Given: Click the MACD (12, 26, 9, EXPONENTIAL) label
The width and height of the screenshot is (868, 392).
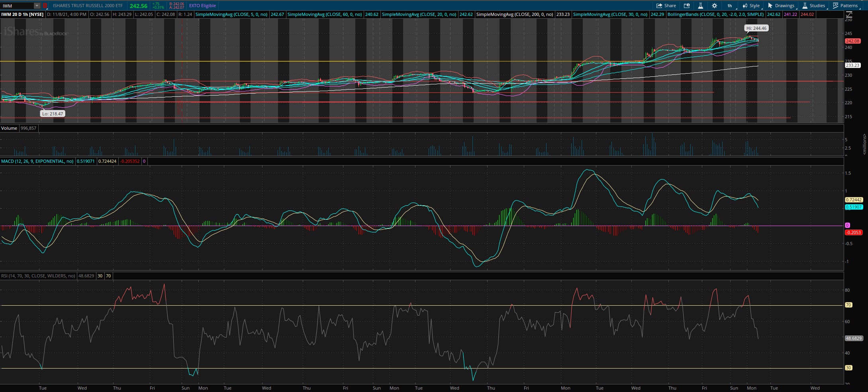Looking at the screenshot, I should pos(37,161).
